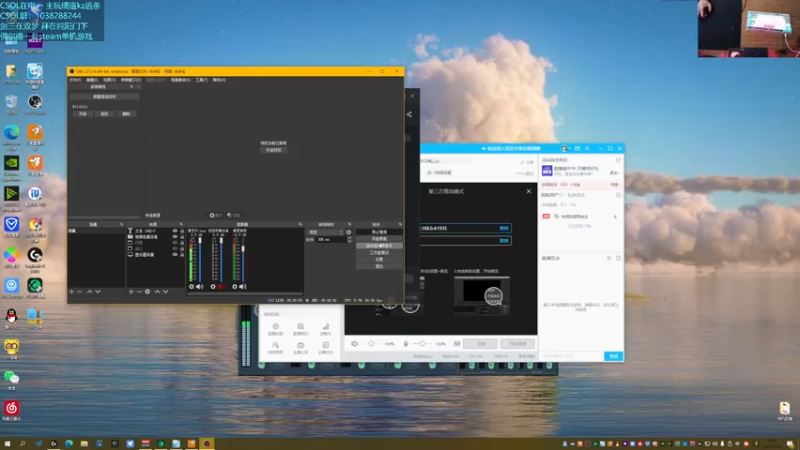Click Start Virtual Camera in OBS controls
800x450 pixels.
(379, 245)
